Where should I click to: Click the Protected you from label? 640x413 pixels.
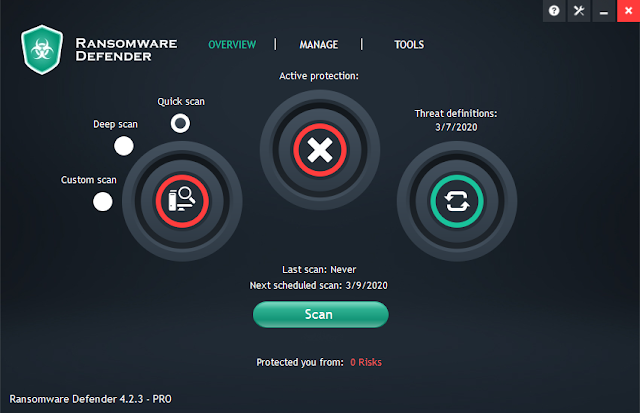(300, 362)
